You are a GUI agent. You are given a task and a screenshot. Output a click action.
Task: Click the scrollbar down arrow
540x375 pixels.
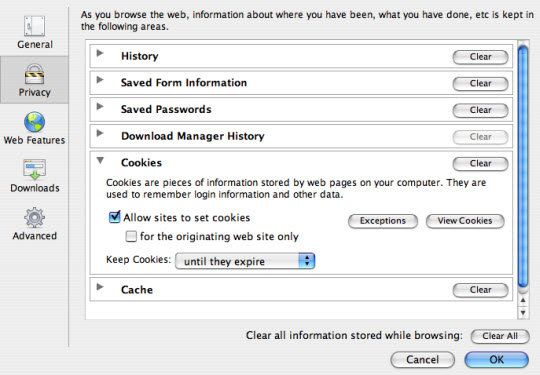(x=523, y=313)
